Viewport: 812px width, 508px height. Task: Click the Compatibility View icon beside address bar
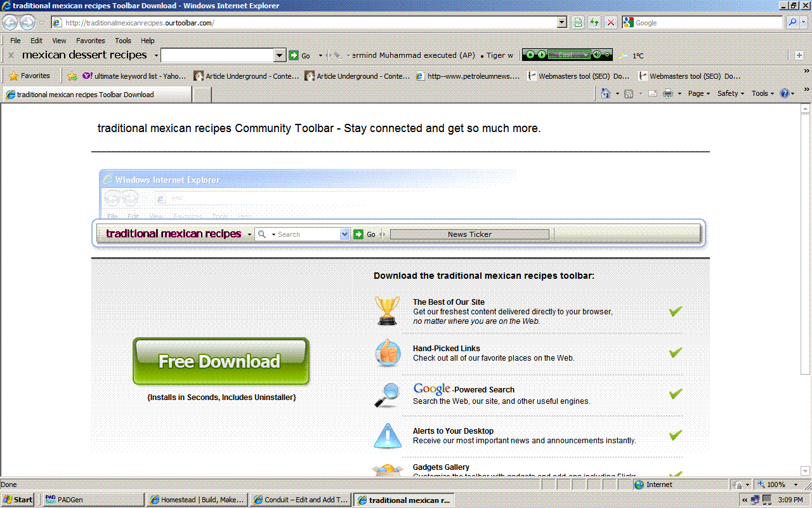(x=578, y=23)
